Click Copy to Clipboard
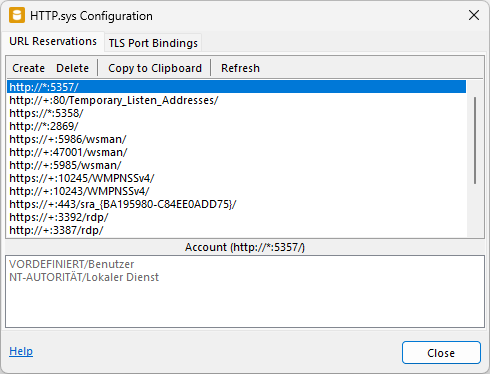Image resolution: width=490 pixels, height=374 pixels. (x=155, y=68)
